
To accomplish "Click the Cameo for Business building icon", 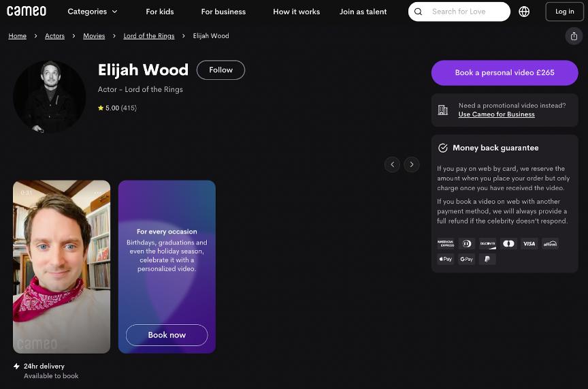I will pos(443,110).
